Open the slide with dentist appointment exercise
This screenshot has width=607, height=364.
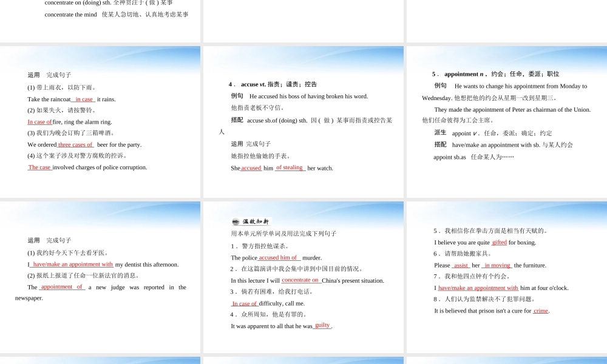tap(100, 277)
